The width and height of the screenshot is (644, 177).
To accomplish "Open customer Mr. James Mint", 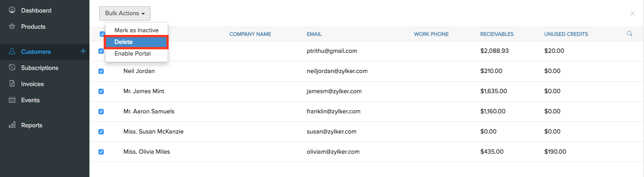I will click(144, 91).
